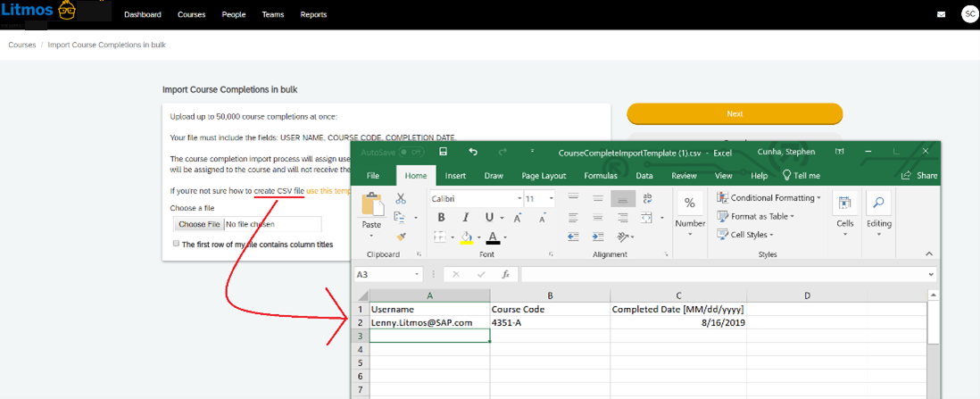Viewport: 980px width, 399px height.
Task: Top align cell contents
Action: 572,198
